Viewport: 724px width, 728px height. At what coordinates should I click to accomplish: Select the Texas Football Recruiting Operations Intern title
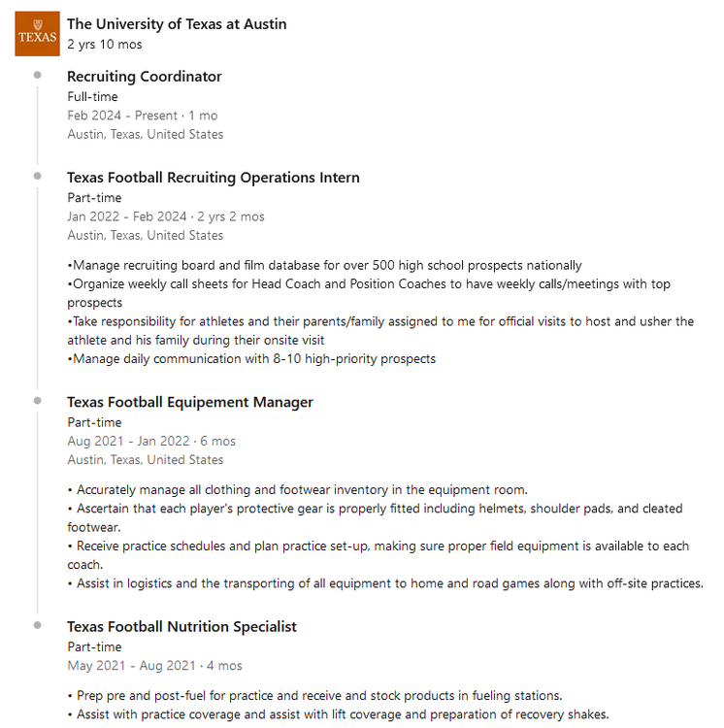[214, 178]
